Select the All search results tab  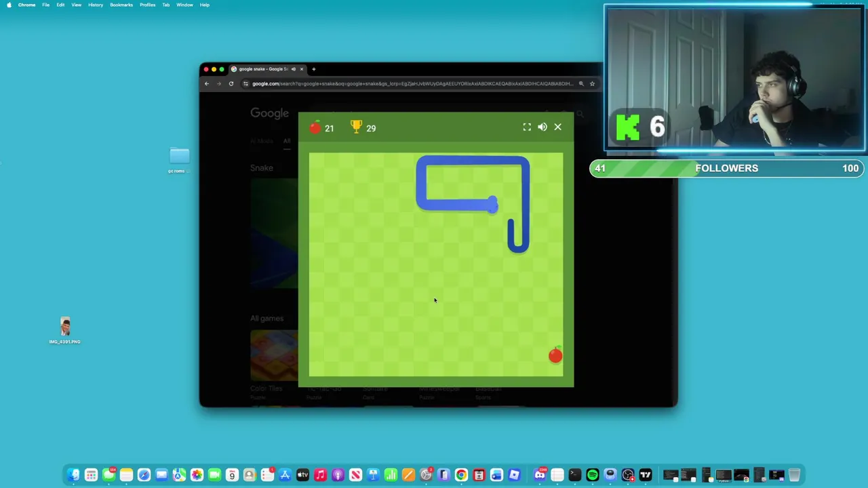287,141
